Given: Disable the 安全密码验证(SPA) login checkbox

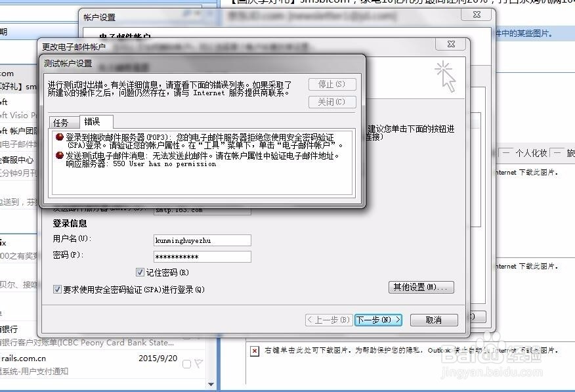Looking at the screenshot, I should [58, 290].
